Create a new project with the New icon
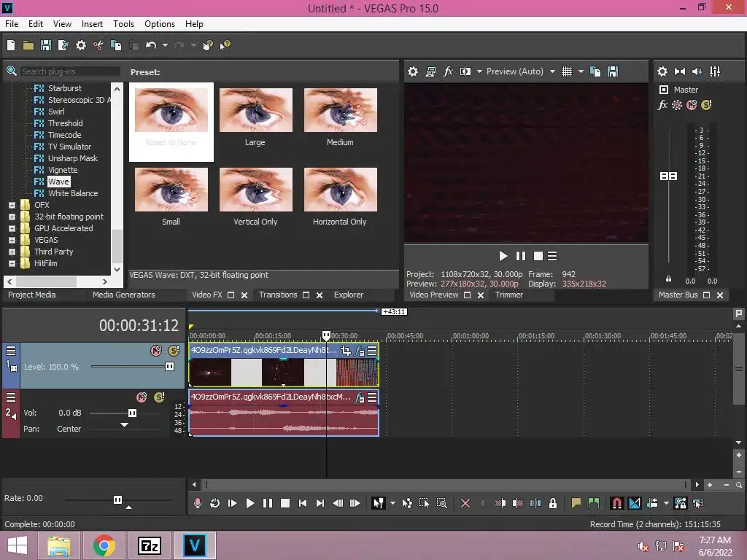The image size is (747, 560). [x=11, y=45]
